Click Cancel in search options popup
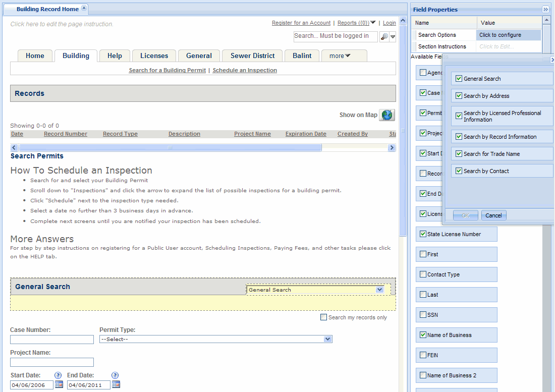The image size is (555, 392). tap(493, 215)
